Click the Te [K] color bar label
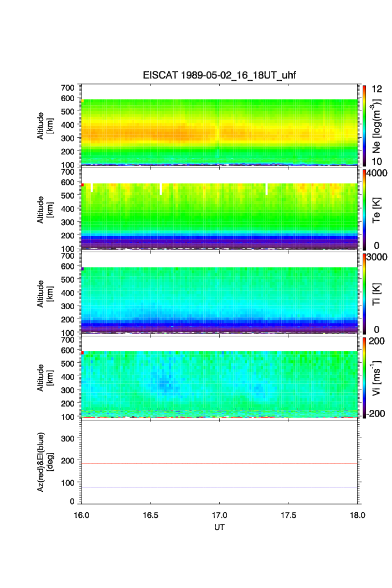392x588 pixels. [378, 209]
